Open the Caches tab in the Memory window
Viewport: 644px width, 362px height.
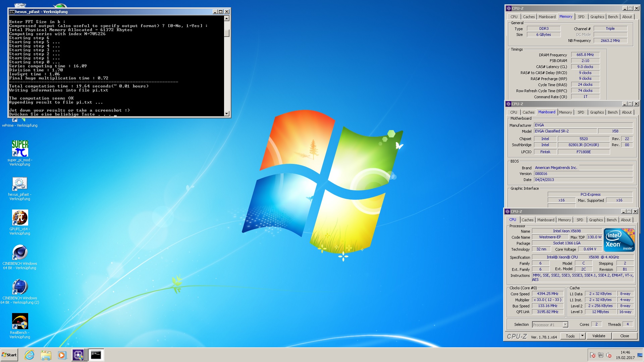pyautogui.click(x=529, y=17)
